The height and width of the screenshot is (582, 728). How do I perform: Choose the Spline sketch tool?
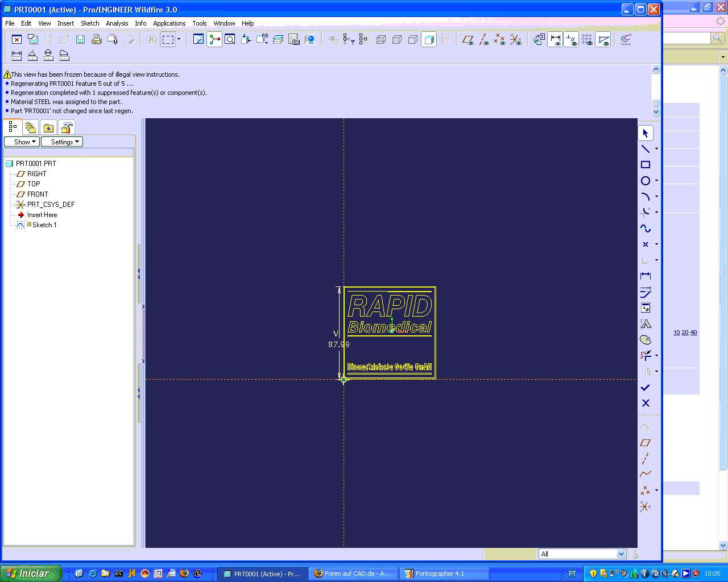(646, 228)
